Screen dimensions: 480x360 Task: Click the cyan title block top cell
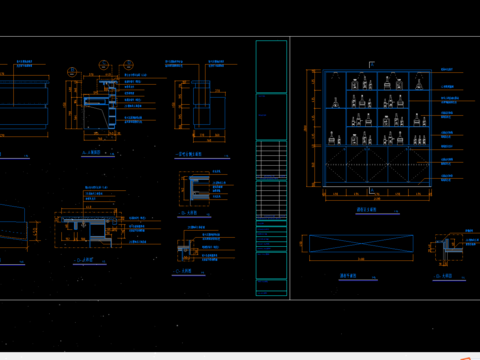pos(271,66)
